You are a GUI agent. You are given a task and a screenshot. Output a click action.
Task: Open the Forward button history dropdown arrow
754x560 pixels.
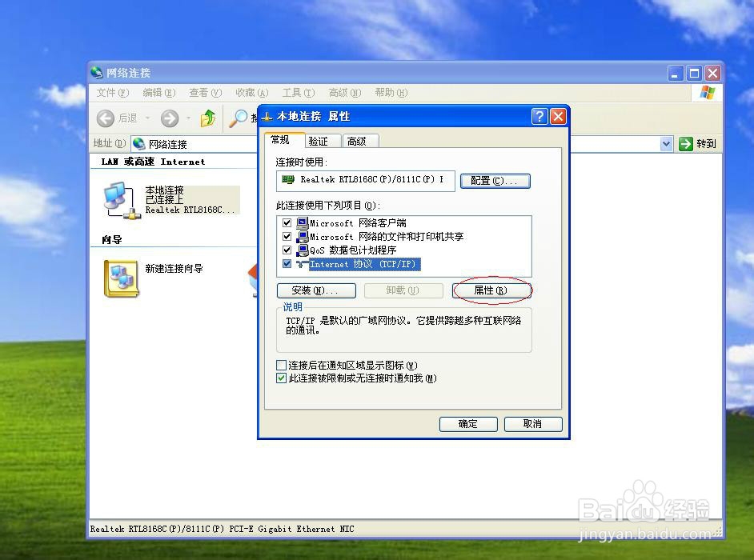[x=189, y=118]
